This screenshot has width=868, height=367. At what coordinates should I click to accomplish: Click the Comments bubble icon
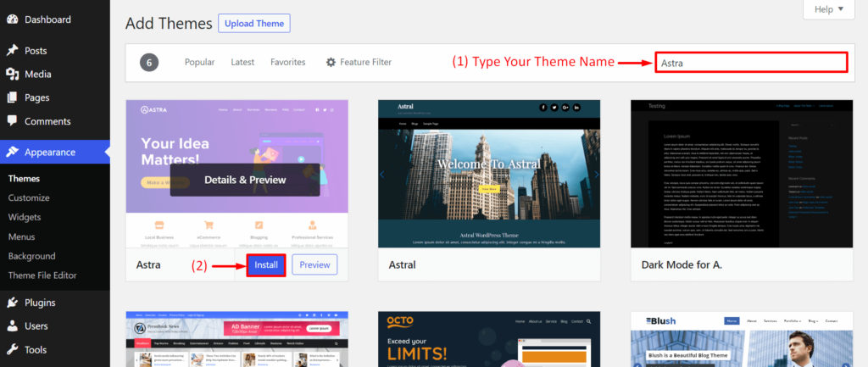[x=12, y=120]
